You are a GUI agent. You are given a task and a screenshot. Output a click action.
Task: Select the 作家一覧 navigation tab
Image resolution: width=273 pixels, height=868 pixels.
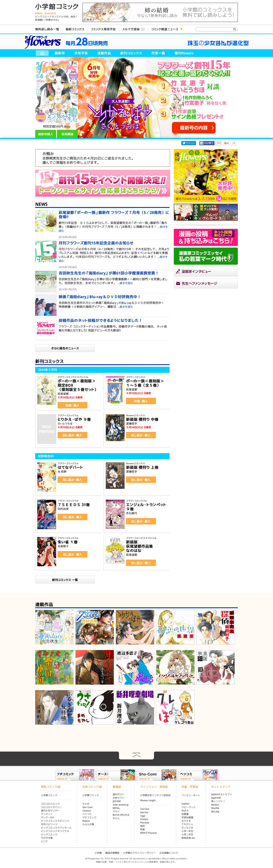158,53
